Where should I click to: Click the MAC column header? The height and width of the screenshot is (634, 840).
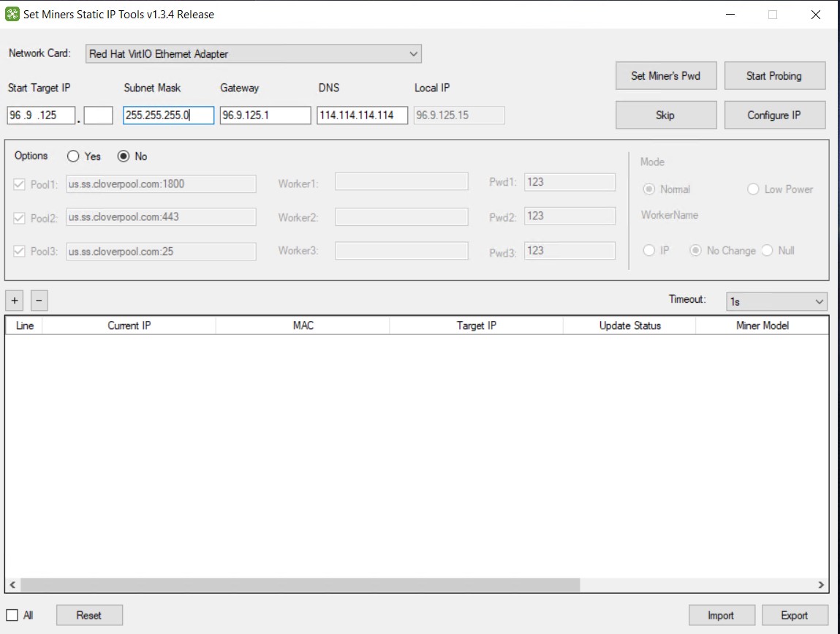tap(302, 325)
